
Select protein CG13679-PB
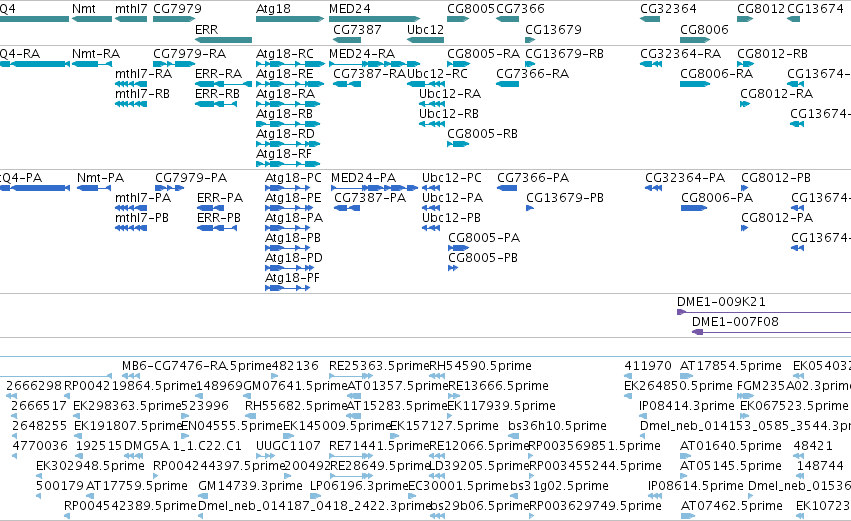[530, 208]
